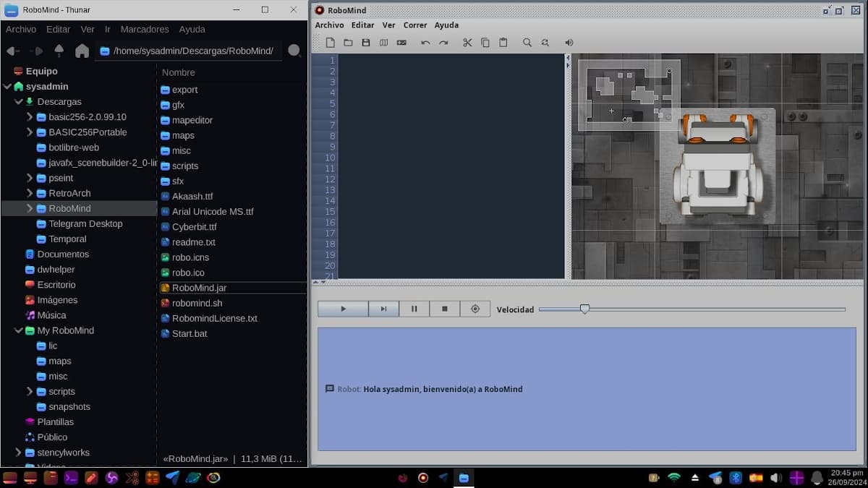Toggle sound with the speaker icon
Image resolution: width=868 pixels, height=488 pixels.
coord(569,43)
